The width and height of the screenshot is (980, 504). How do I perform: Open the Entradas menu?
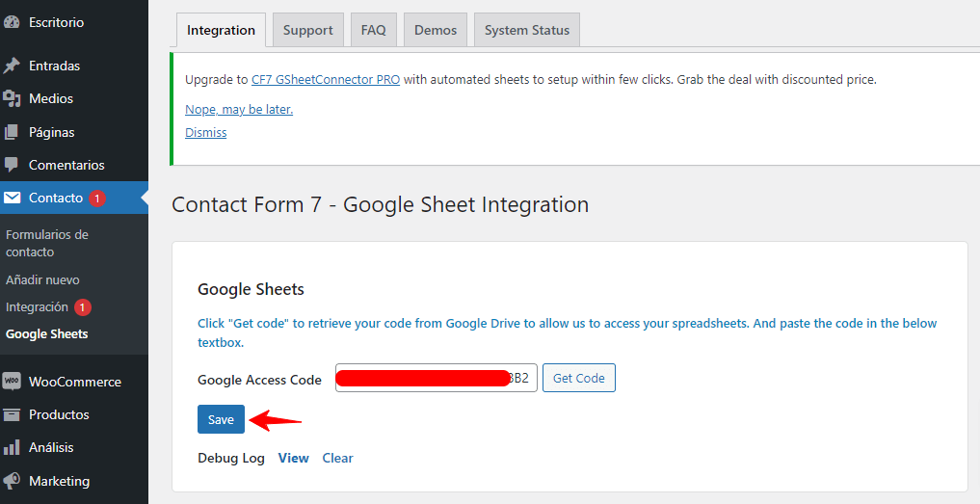tap(54, 66)
